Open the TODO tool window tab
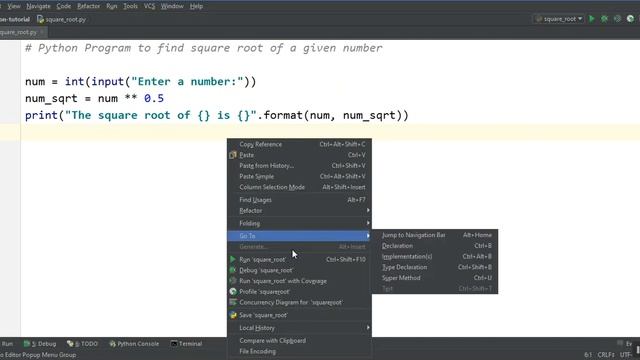The height and width of the screenshot is (360, 640). point(82,344)
